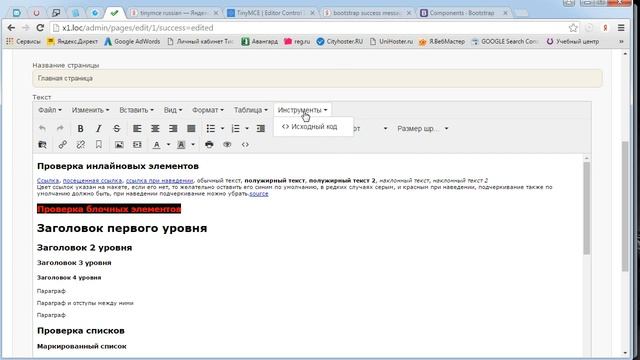Open text color palette dropdown arrow
The image size is (640, 360).
coord(168,144)
